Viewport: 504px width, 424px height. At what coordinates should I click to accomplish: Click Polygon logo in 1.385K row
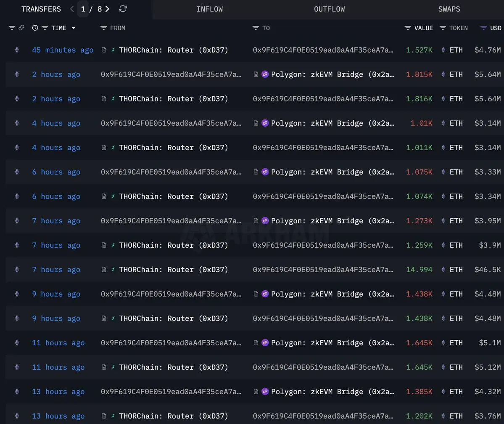(x=265, y=392)
